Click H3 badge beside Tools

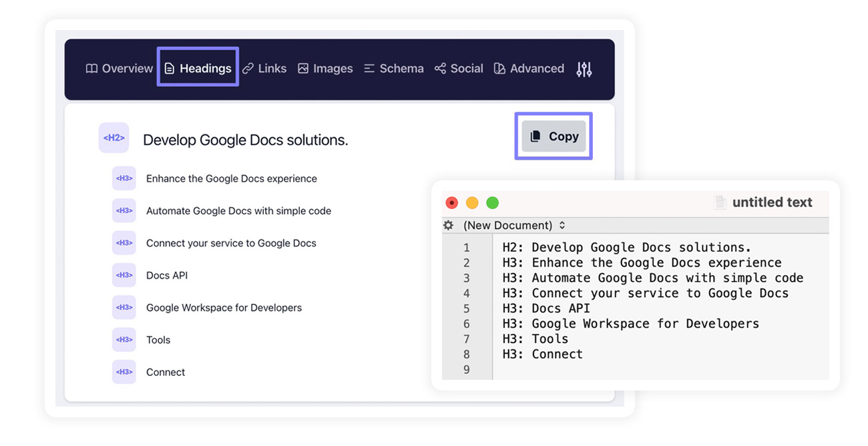(124, 340)
